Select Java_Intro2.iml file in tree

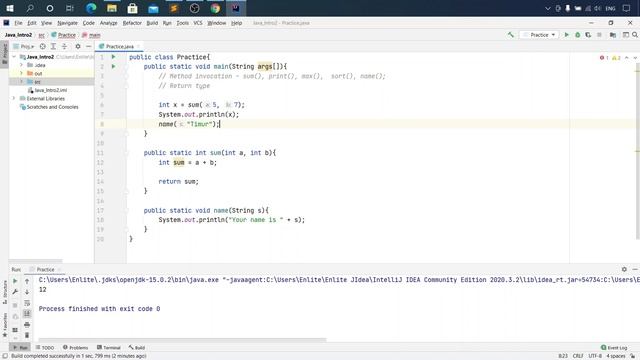click(47, 90)
